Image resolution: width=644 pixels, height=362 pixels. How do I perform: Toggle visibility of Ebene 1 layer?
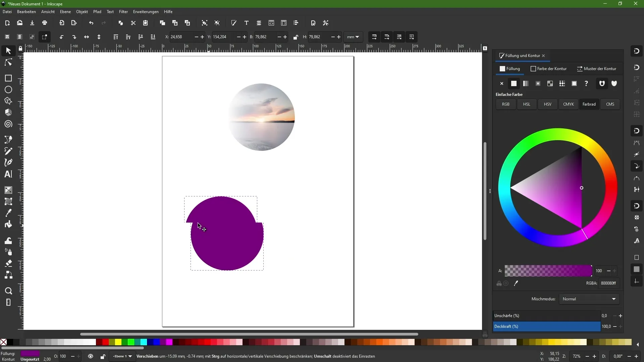pos(91,356)
